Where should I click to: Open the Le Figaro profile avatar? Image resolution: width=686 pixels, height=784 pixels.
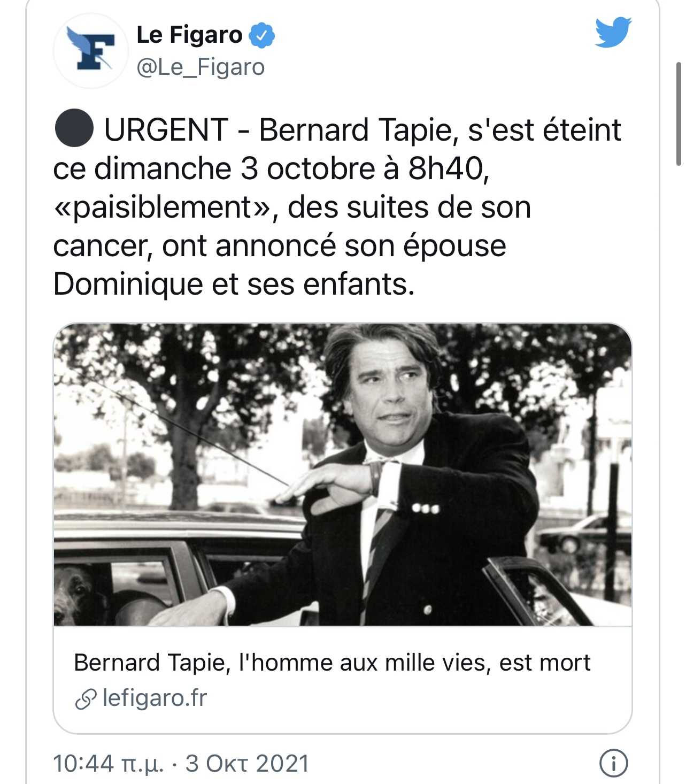point(91,51)
